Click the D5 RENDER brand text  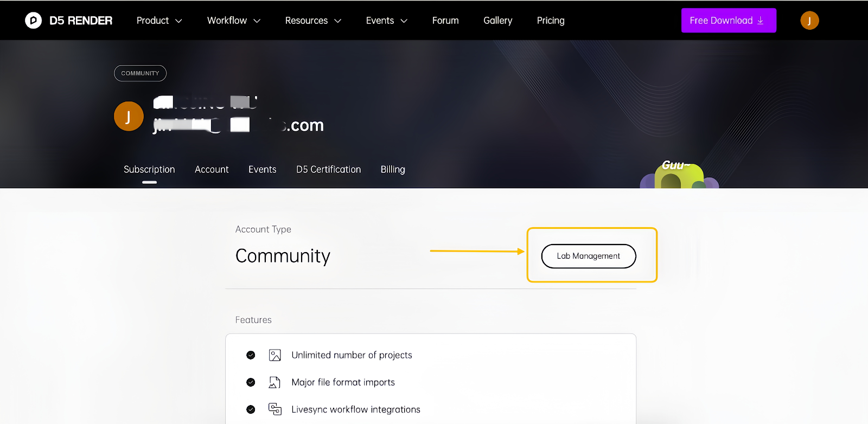pos(81,21)
